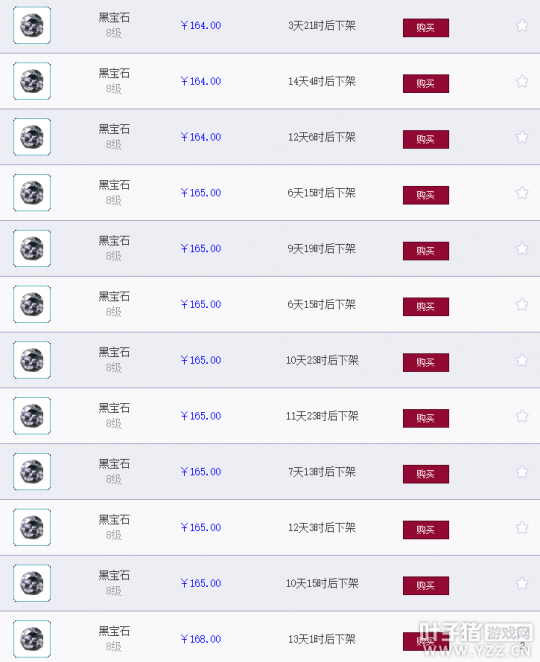Screen dimensions: 540x662
Task: Click the ¥168.00 price link
Action: click(201, 639)
